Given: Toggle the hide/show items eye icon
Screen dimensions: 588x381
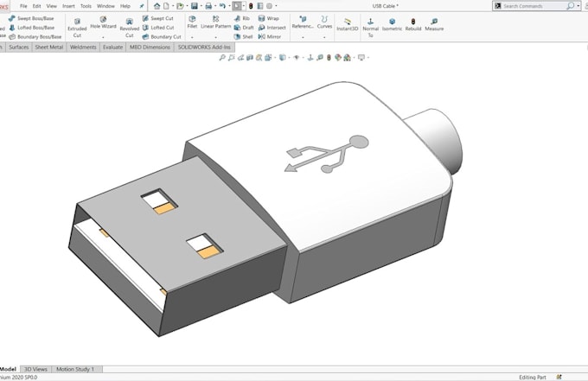Looking at the screenshot, I should [297, 57].
